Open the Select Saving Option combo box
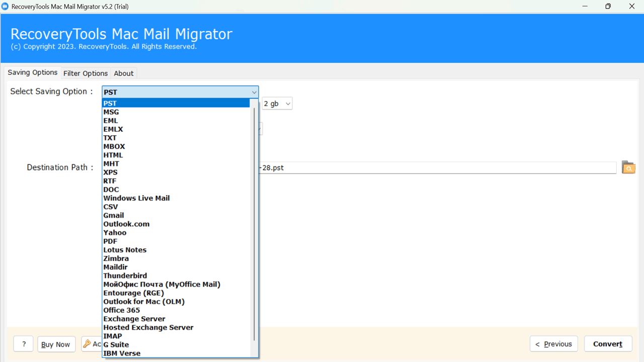This screenshot has width=644, height=362. click(180, 92)
